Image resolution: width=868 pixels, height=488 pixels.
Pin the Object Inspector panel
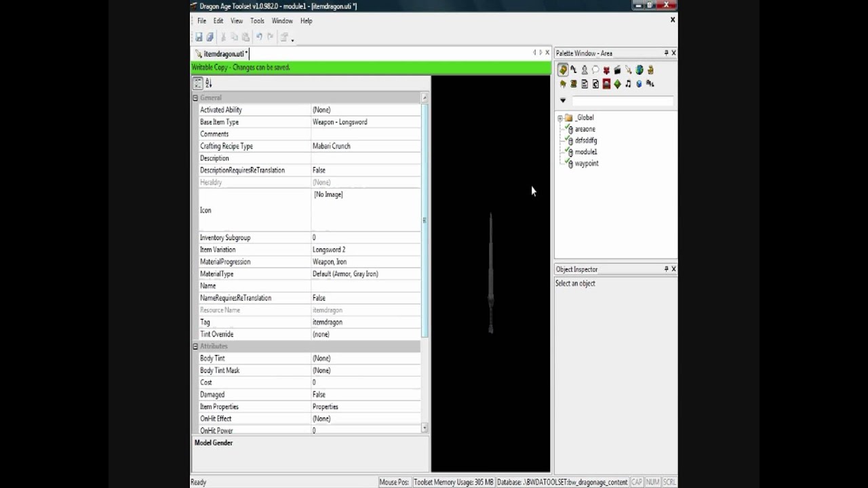tap(666, 269)
